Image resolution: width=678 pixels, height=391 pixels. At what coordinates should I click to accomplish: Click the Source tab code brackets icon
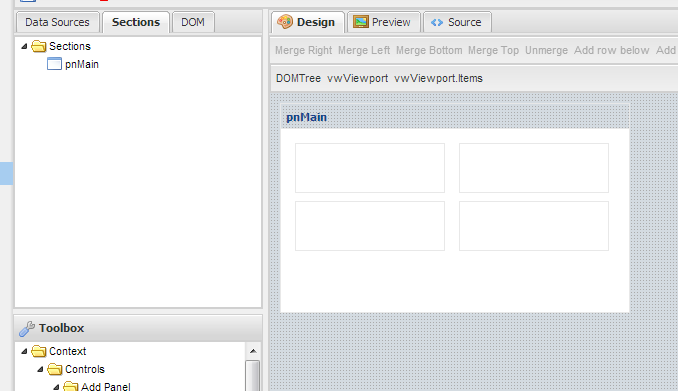pyautogui.click(x=437, y=22)
